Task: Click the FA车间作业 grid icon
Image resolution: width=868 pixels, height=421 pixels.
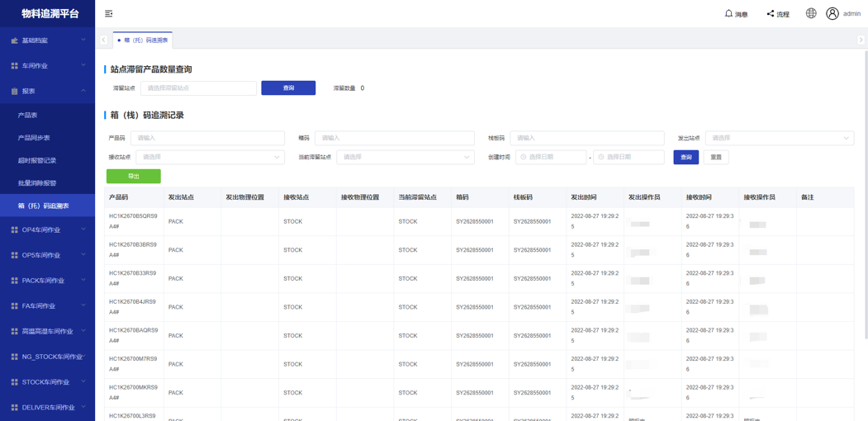Action: coord(14,306)
